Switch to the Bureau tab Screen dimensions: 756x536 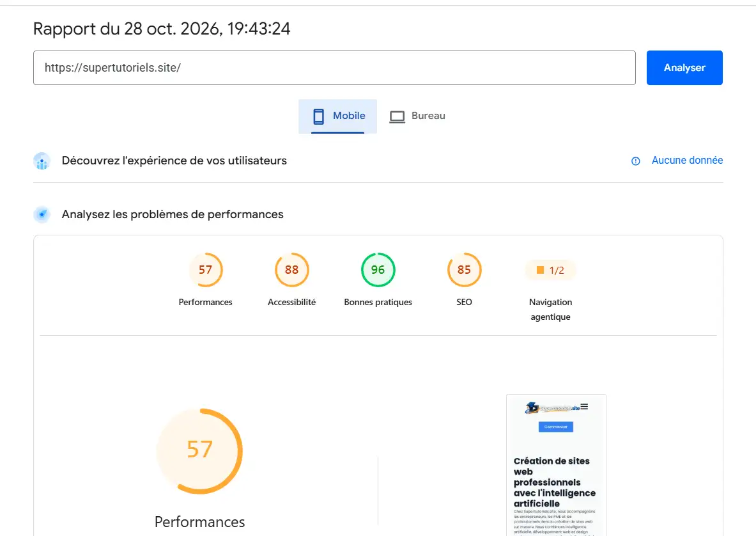coord(417,116)
